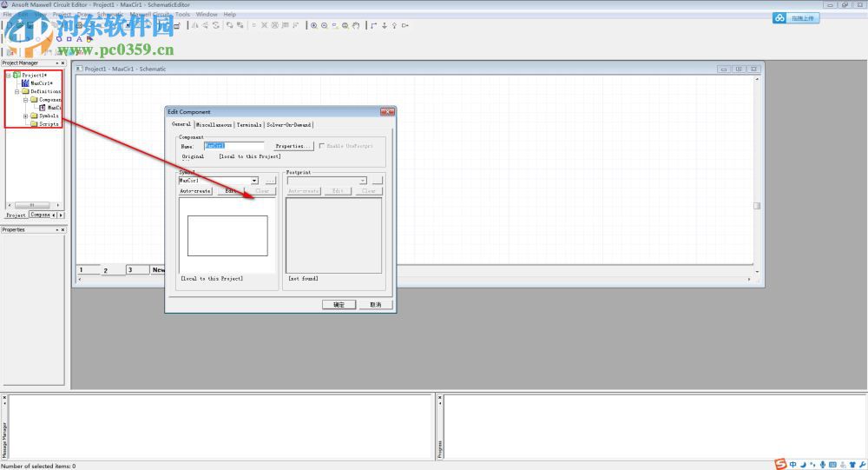The width and height of the screenshot is (868, 470).
Task: Click the MaxCir component icon under Components
Action: [x=42, y=108]
